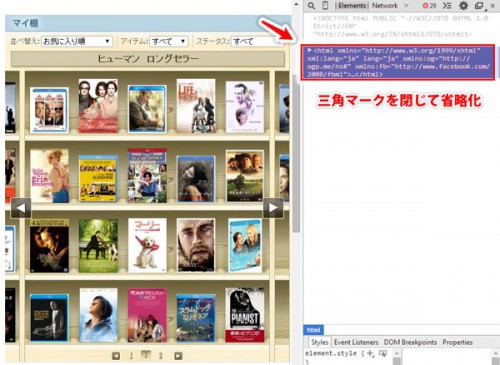Image resolution: width=500 pixels, height=365 pixels.
Task: Click the next page arrow below shelf
Action: [178, 356]
